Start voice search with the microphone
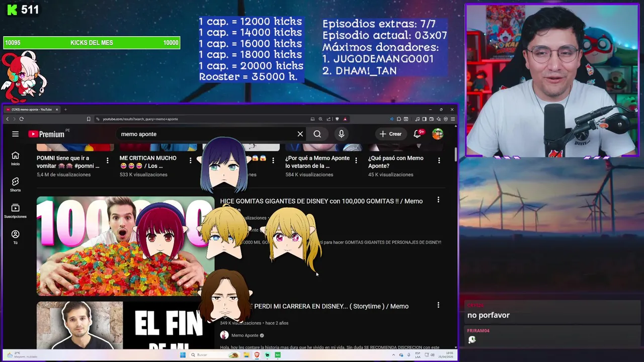The width and height of the screenshot is (644, 362). click(x=341, y=134)
